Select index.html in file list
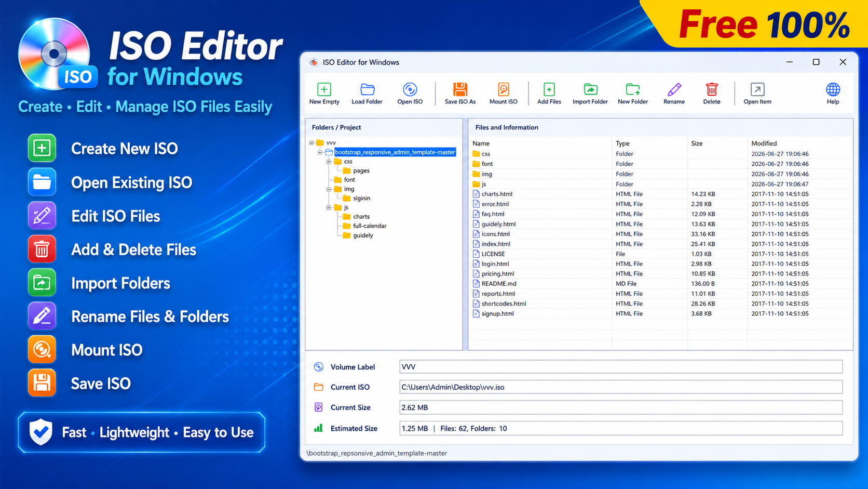The image size is (868, 489). (x=496, y=244)
